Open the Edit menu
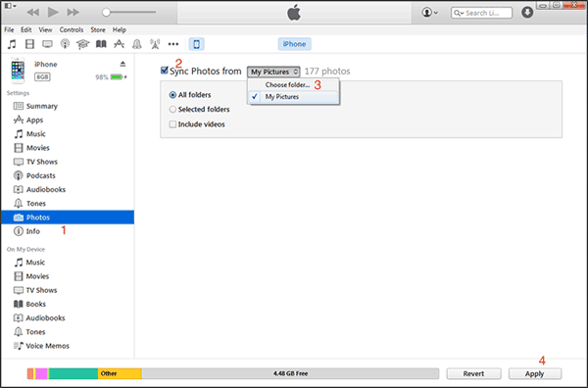This screenshot has width=588, height=388. point(25,29)
